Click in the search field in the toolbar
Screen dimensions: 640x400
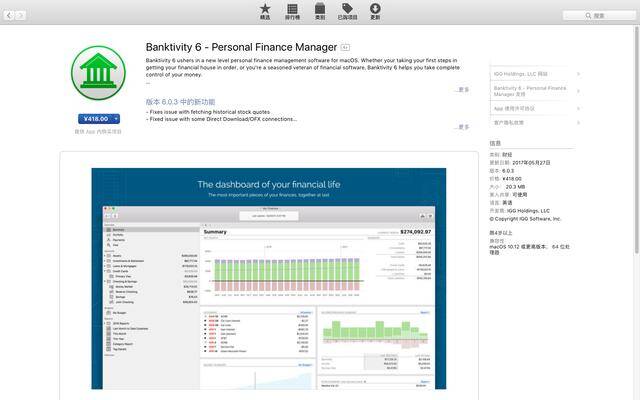(x=599, y=16)
